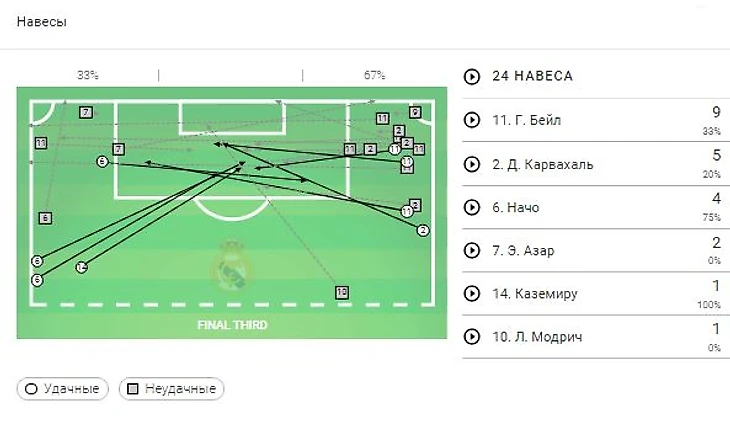
Task: Play crosses video for 14. Каземиру
Action: [472, 293]
